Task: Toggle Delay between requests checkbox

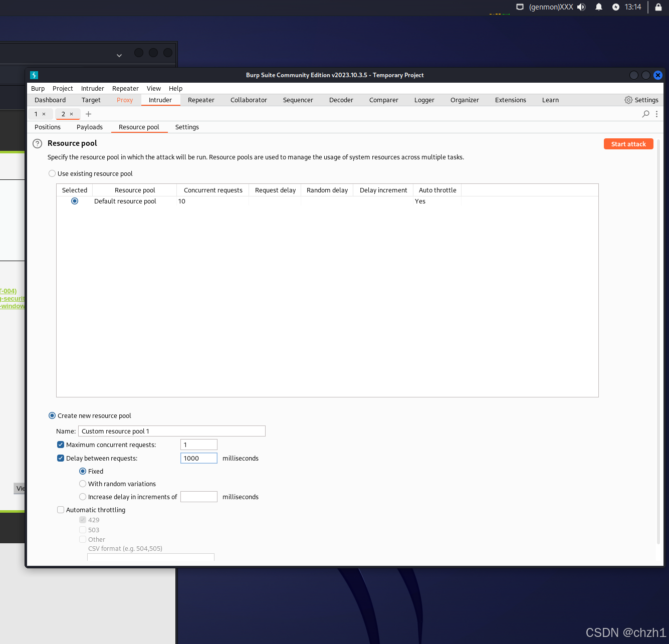Action: coord(61,459)
